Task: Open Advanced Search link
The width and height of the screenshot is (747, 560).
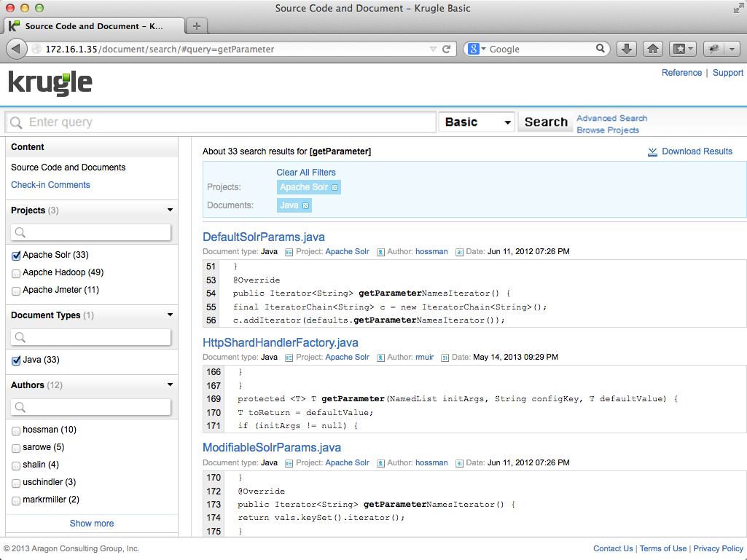Action: tap(611, 118)
